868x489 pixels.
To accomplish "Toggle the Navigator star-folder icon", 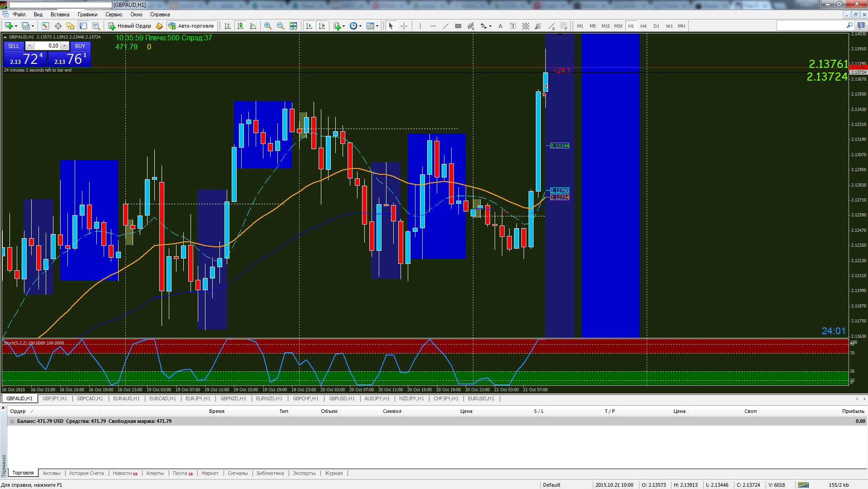I will coord(71,26).
